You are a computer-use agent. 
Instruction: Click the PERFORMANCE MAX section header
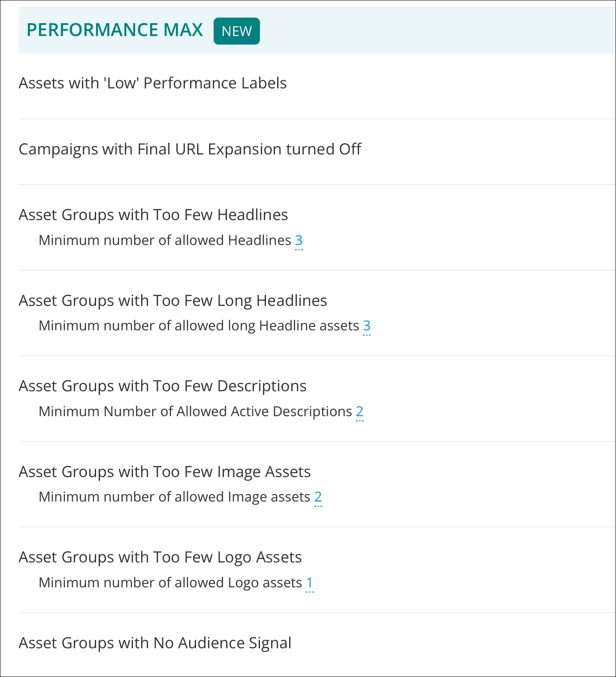[x=115, y=30]
